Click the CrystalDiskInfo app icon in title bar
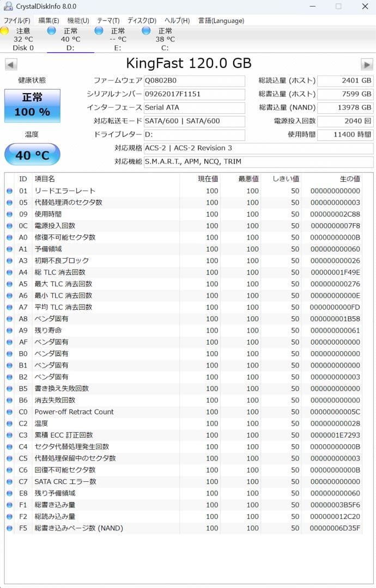 pyautogui.click(x=8, y=6)
